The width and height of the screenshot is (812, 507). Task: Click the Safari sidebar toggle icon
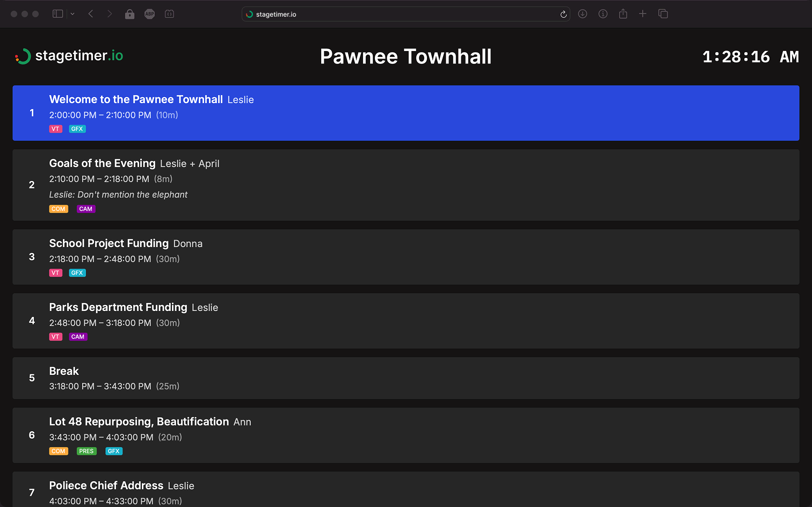click(x=57, y=14)
